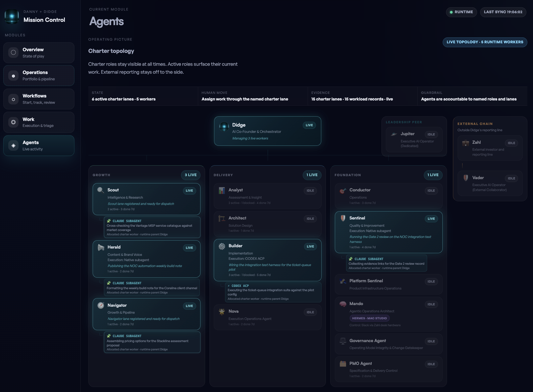The width and height of the screenshot is (533, 392).
Task: Click the Growth 3 LIVE badge
Action: 191,175
